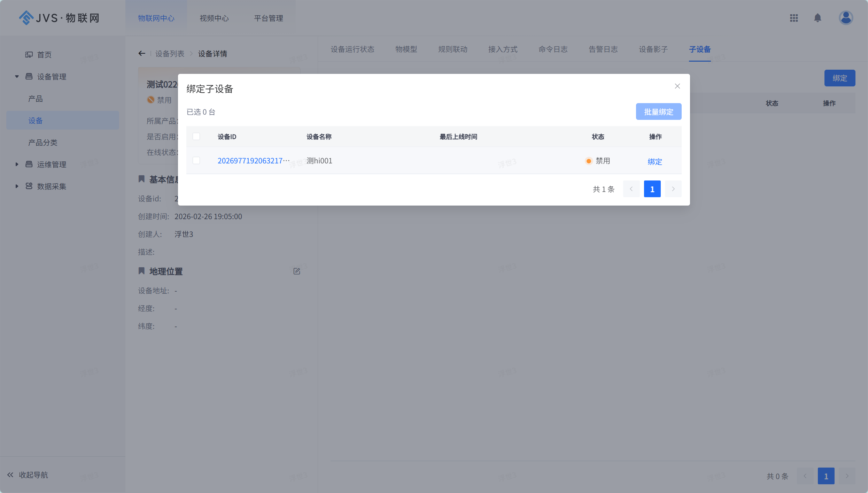
Task: Collapse the 设备管理 tree section
Action: [x=17, y=77]
